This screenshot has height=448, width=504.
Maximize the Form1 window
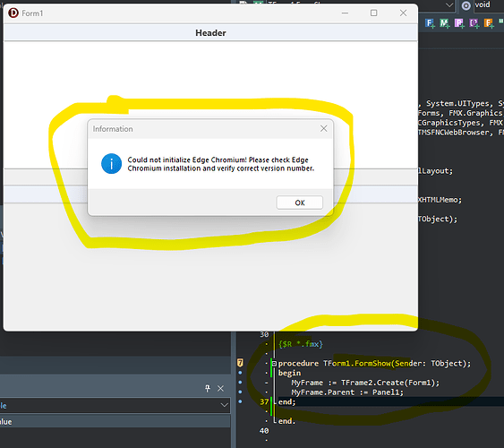coord(374,13)
